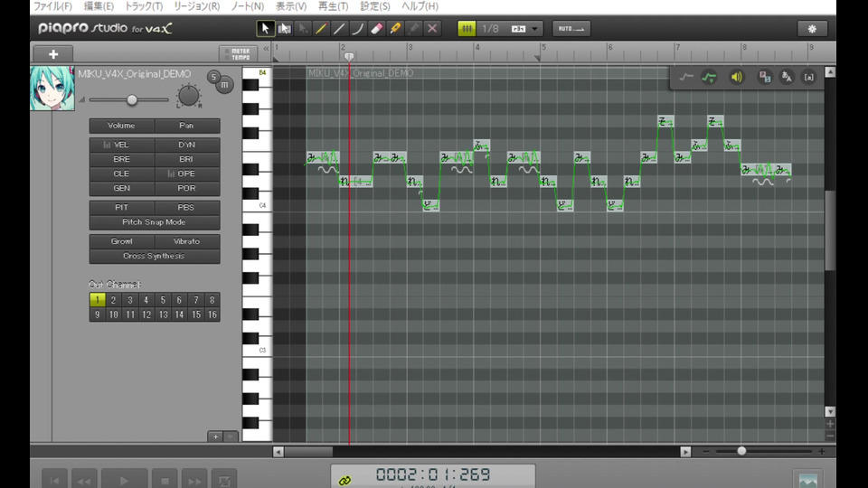
Task: Select the eraser tool
Action: pos(376,28)
